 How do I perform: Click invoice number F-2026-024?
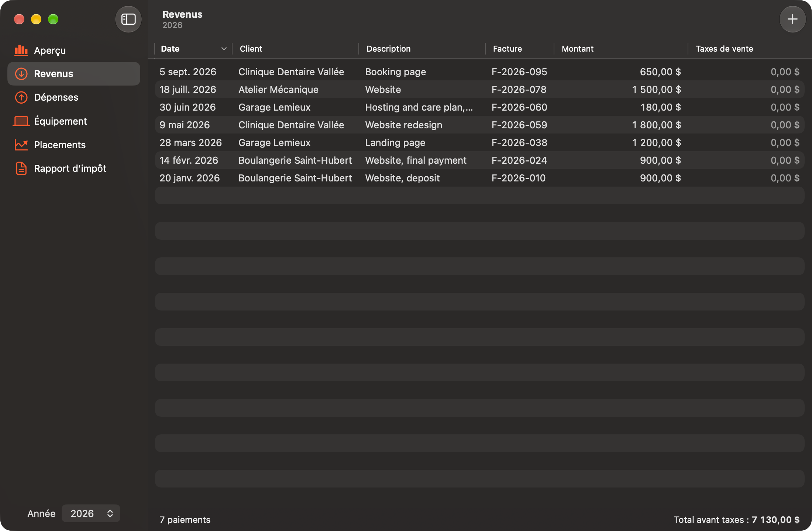pyautogui.click(x=519, y=160)
